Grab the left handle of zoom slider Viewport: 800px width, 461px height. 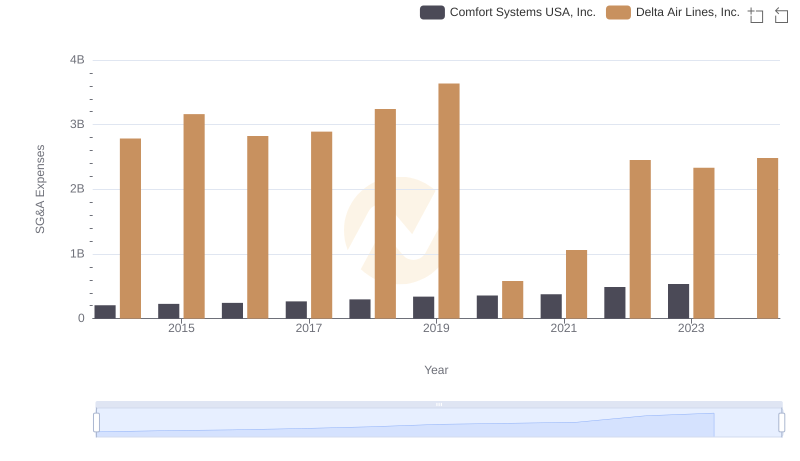coord(96,422)
